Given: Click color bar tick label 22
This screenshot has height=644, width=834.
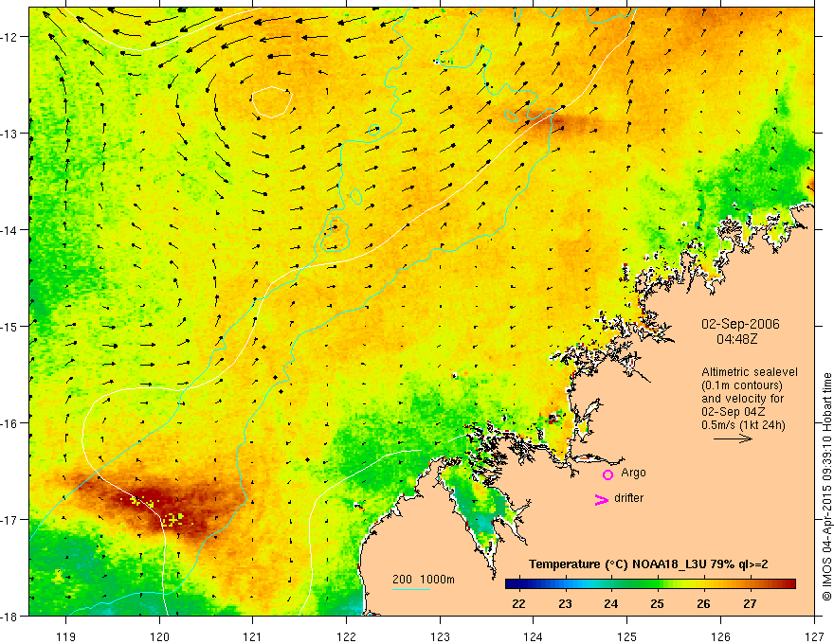Looking at the screenshot, I should point(518,604).
